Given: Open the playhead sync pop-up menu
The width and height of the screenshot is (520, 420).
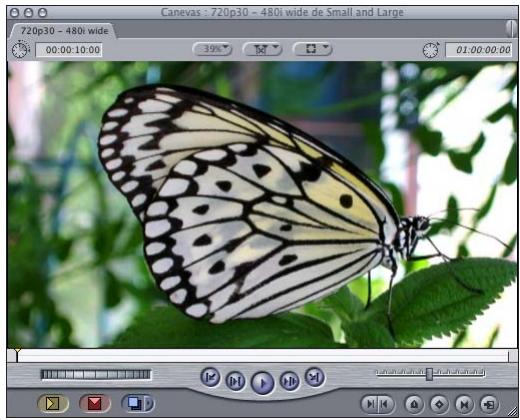Looking at the screenshot, I should [263, 49].
